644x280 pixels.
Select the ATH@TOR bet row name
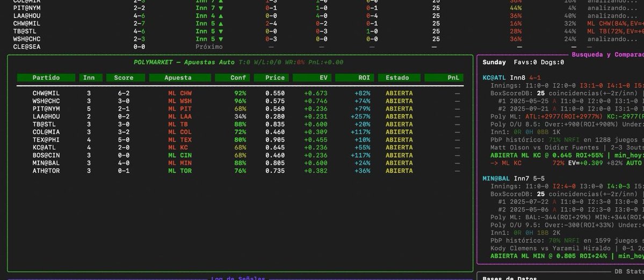click(x=46, y=171)
